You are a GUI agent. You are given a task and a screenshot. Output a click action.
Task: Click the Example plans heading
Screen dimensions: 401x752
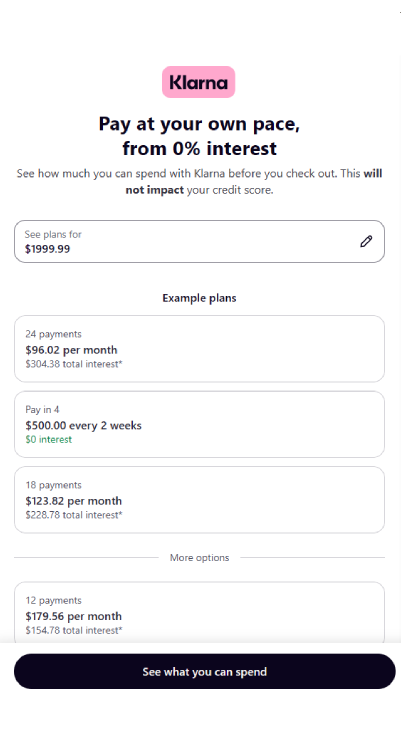tap(200, 298)
